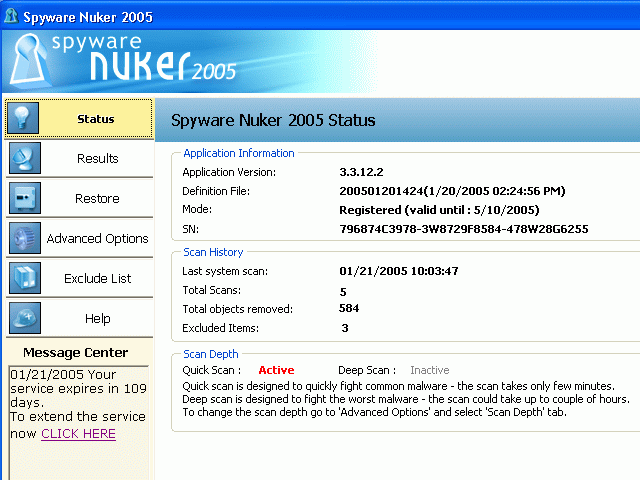Click the lightbulb icon beside Status
This screenshot has height=480, width=640.
pos(23,118)
